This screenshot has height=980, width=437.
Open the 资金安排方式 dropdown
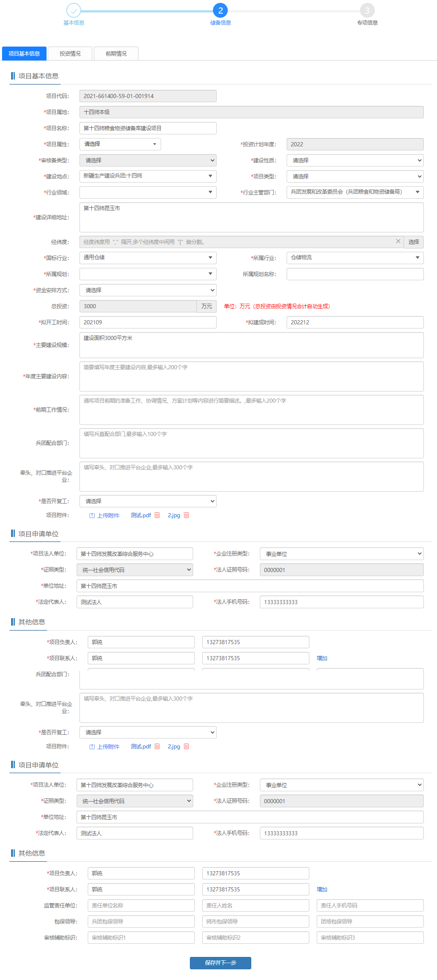point(147,290)
